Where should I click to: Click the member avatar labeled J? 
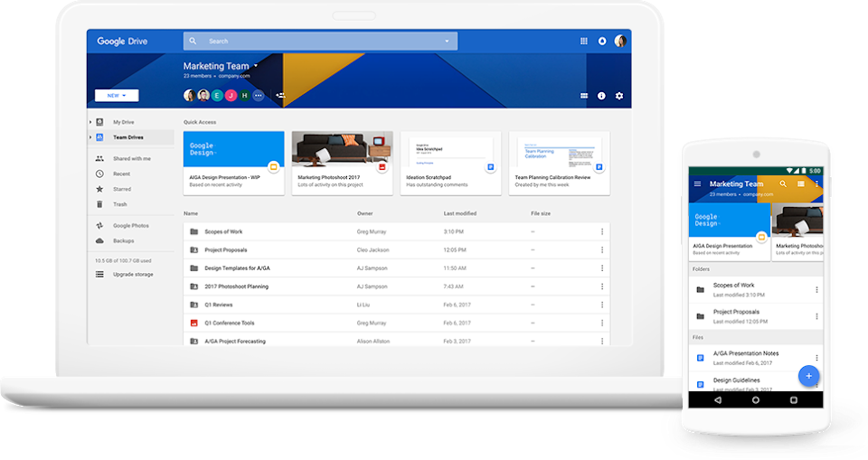pyautogui.click(x=231, y=95)
